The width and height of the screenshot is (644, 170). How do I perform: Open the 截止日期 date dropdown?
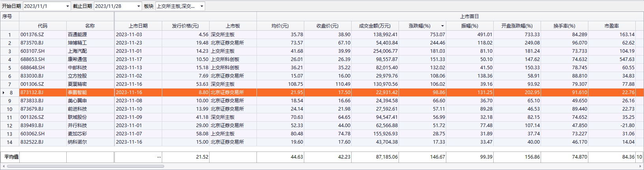tap(139, 6)
